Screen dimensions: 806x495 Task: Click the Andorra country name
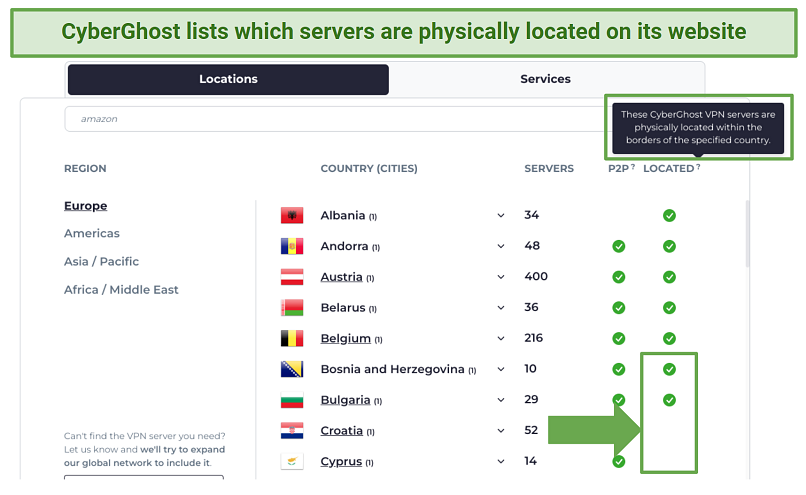coord(344,246)
